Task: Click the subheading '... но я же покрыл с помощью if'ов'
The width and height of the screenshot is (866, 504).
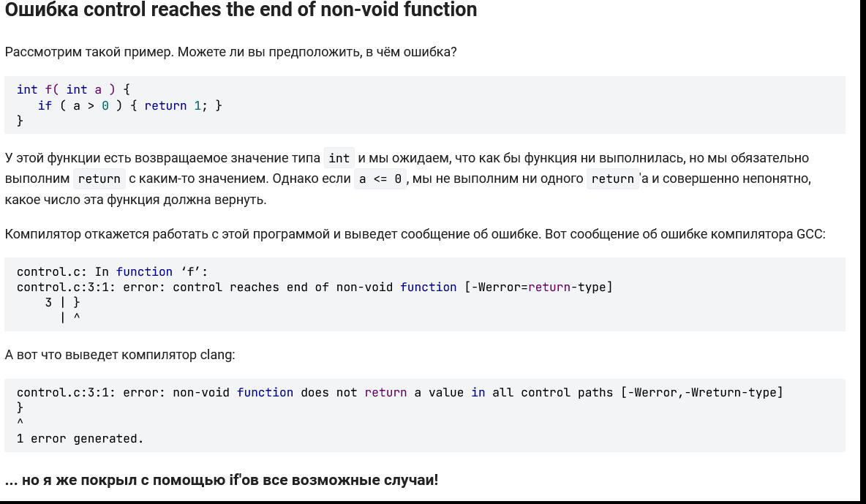Action: [x=222, y=481]
